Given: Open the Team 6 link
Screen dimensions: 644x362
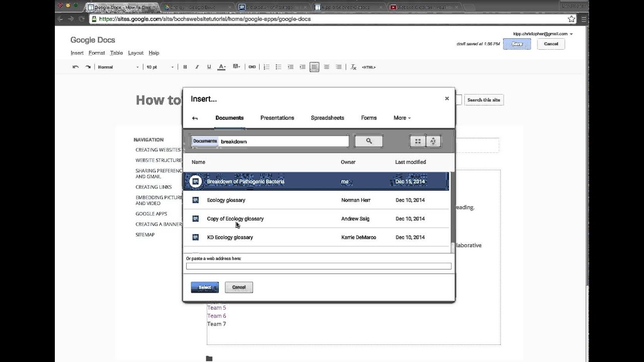Looking at the screenshot, I should click(216, 316).
